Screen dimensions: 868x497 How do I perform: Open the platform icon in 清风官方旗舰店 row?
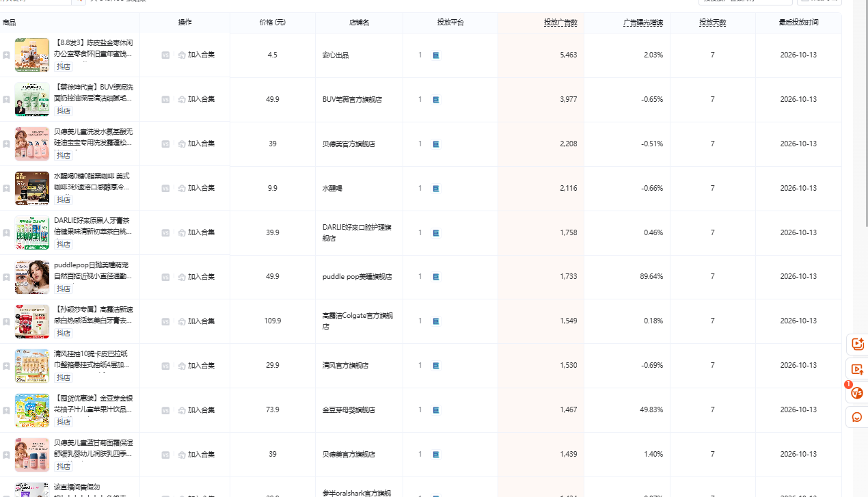tap(436, 366)
